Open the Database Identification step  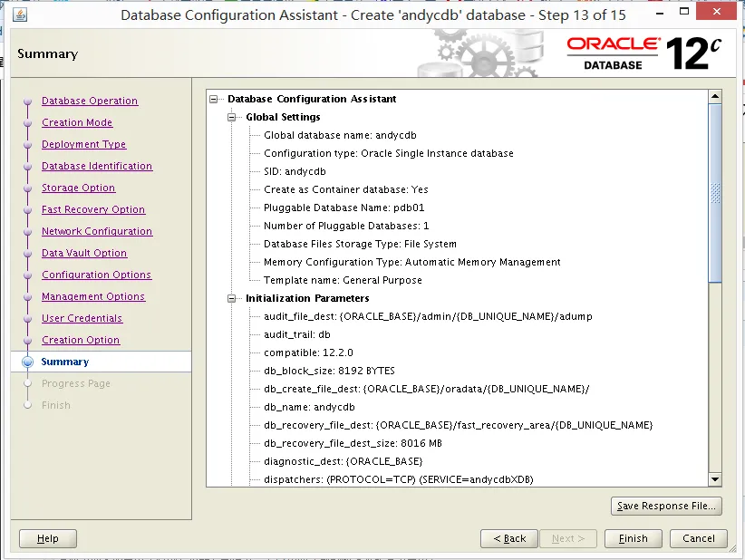tap(97, 166)
